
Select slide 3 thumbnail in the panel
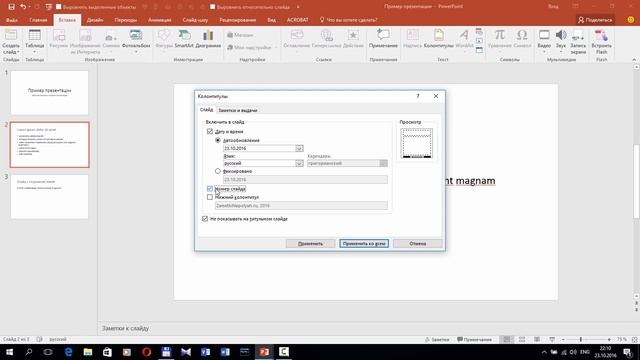click(x=49, y=197)
